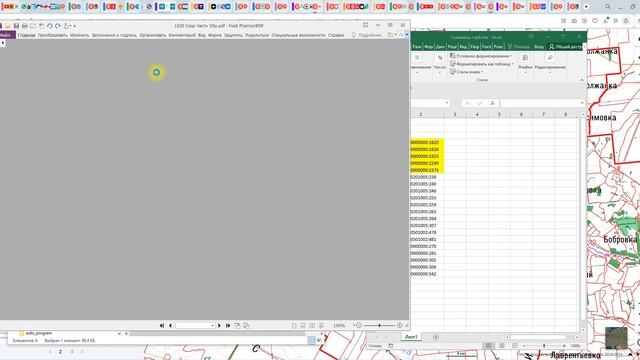The width and height of the screenshot is (640, 360).
Task: Add a new sheet with the plus icon
Action: [x=436, y=337]
